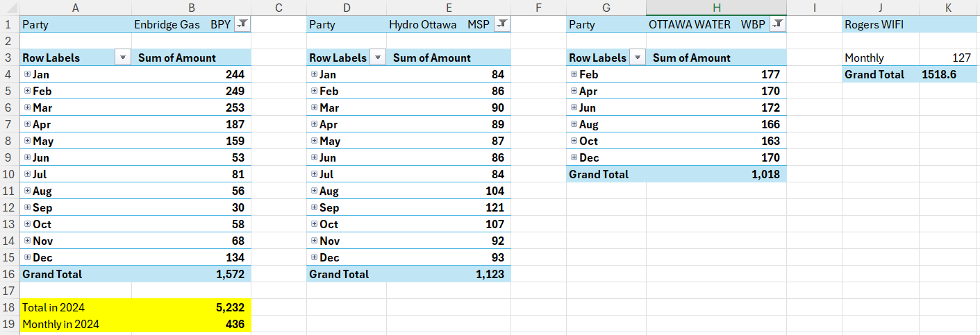980x335 pixels.
Task: Select column H header
Action: pyautogui.click(x=716, y=8)
